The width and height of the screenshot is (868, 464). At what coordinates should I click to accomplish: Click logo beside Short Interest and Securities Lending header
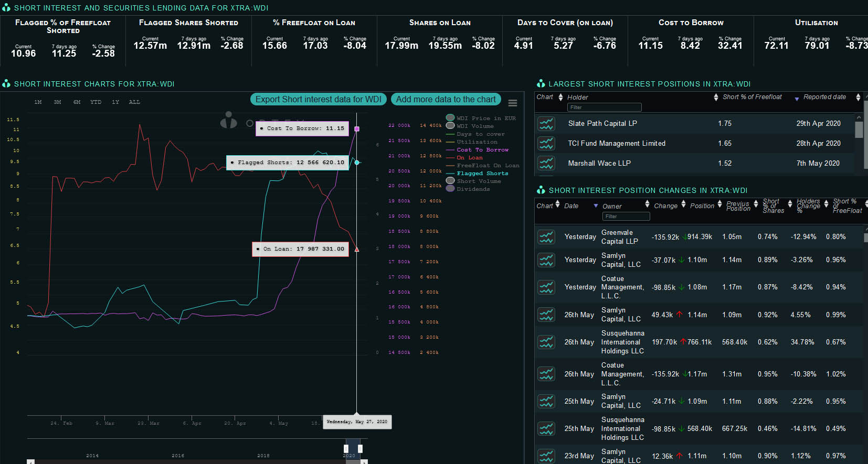(x=6, y=7)
